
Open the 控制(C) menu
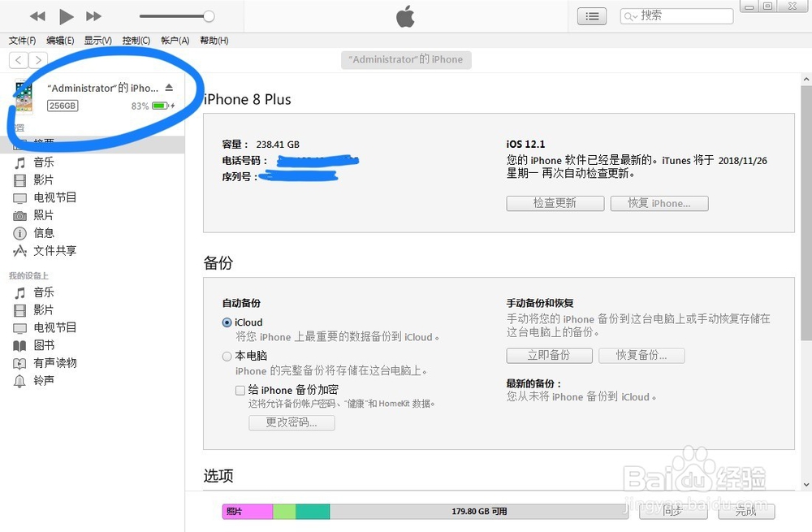[136, 41]
